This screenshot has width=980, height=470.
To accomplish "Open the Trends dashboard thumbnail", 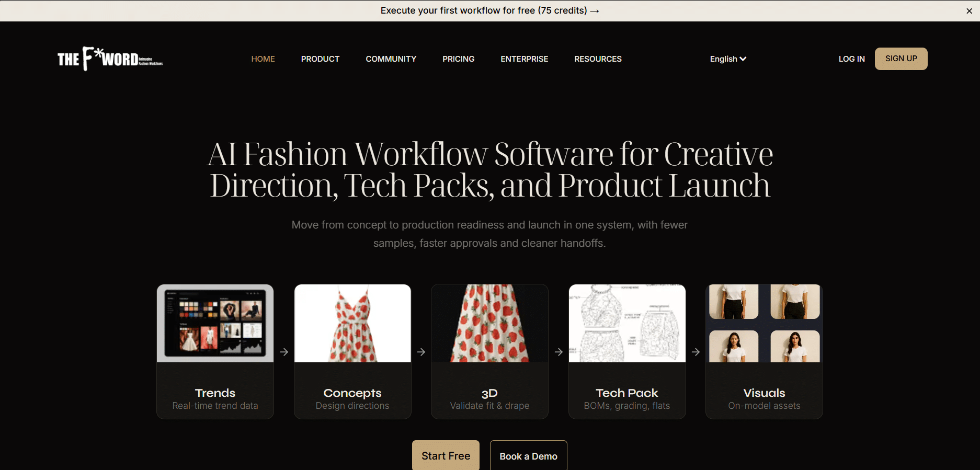I will [215, 324].
